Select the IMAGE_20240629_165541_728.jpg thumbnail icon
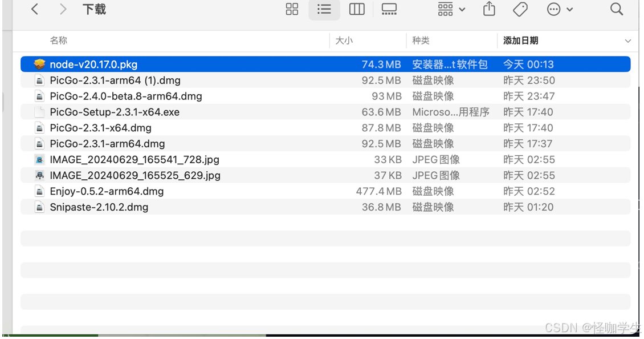 (39, 160)
